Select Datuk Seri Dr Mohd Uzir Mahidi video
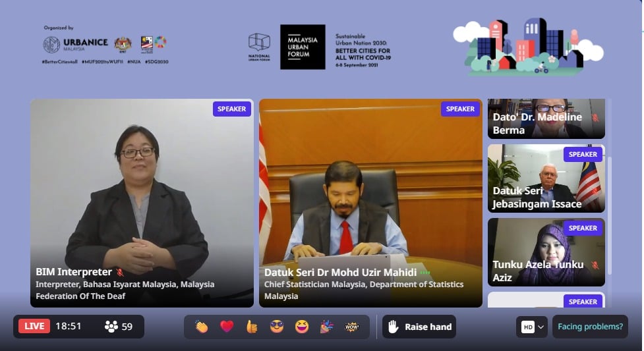Viewport: 644px width, 351px height. tap(370, 203)
